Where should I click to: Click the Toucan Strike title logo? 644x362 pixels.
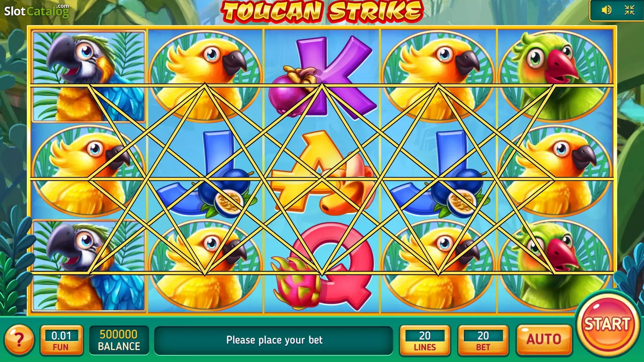point(322,11)
